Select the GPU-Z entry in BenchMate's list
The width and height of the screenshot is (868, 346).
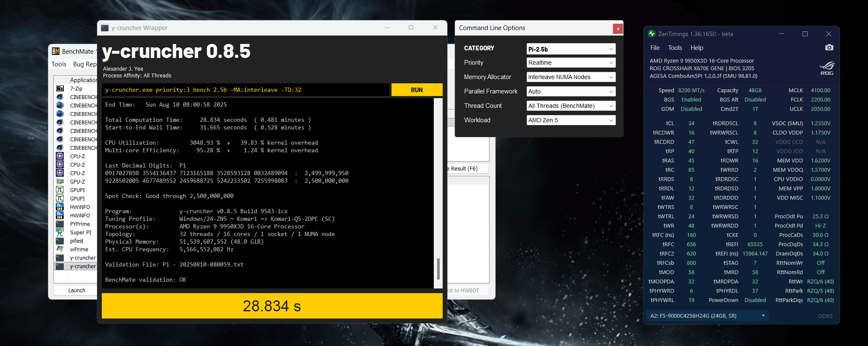tap(76, 181)
